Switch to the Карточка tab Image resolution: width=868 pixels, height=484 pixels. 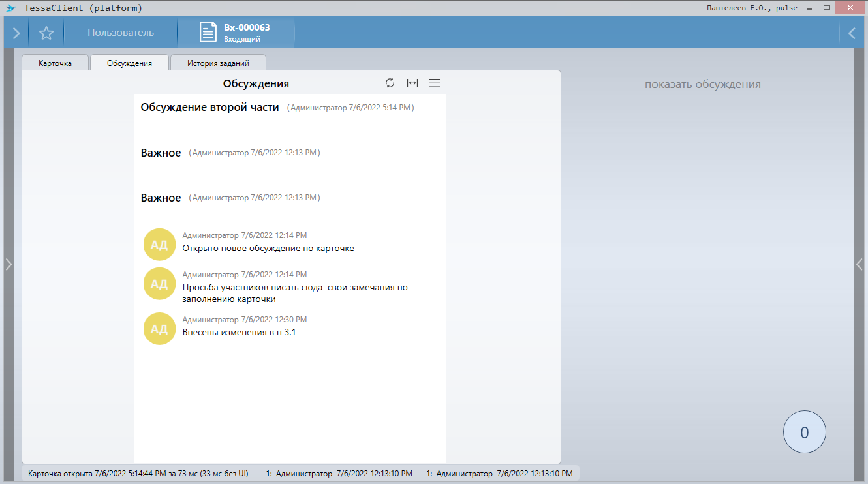pos(55,63)
